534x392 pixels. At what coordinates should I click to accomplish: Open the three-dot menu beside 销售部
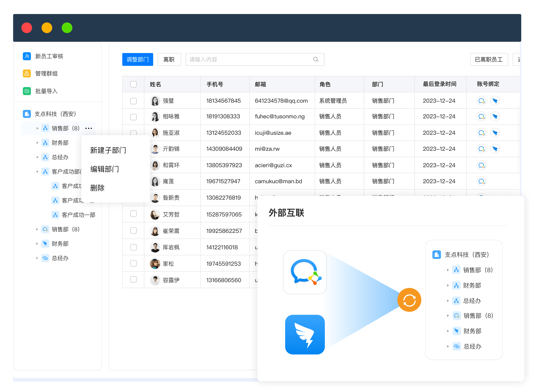89,128
